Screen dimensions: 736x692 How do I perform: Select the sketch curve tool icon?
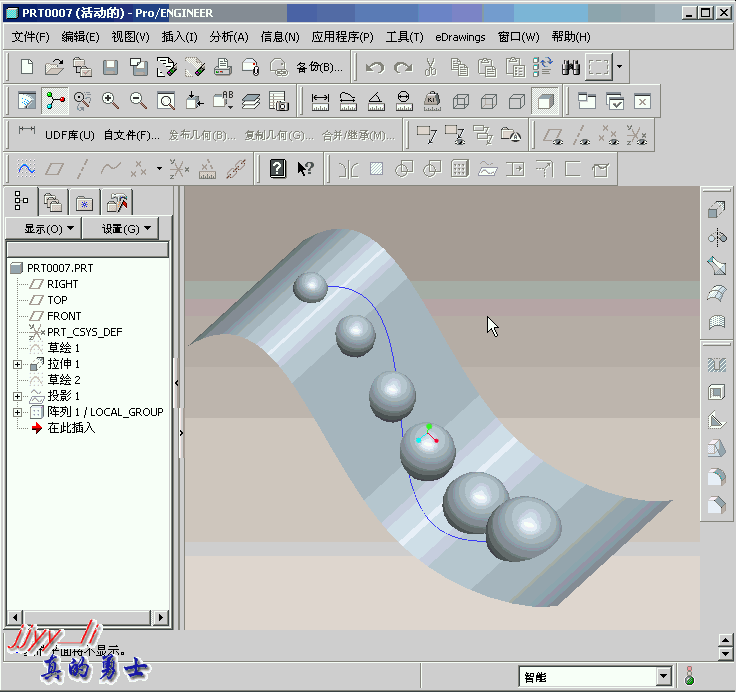[26, 169]
